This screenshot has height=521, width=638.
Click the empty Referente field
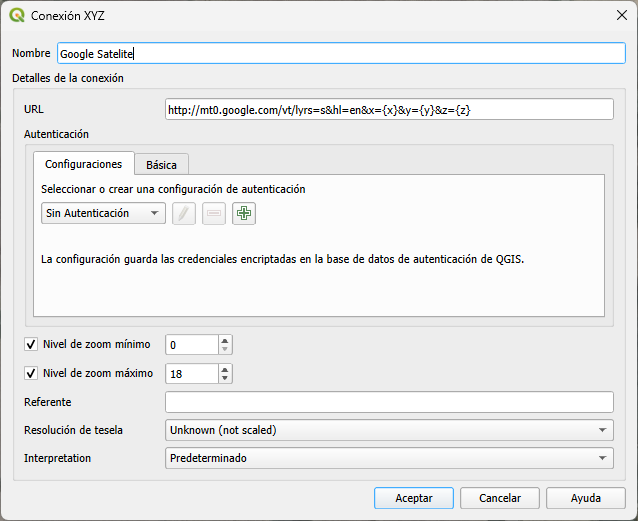[388, 402]
